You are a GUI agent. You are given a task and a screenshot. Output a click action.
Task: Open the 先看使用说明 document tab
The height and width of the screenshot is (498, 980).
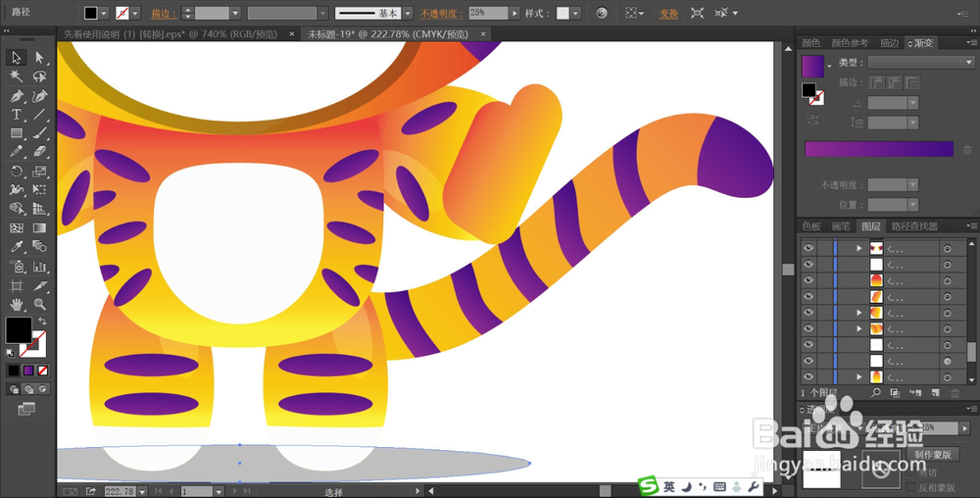pos(170,34)
